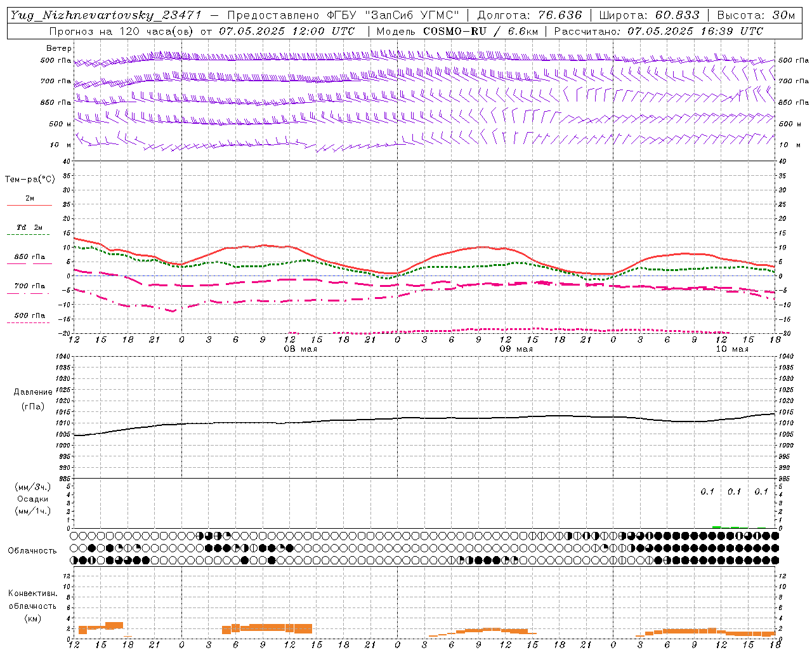Select the (мм/1ч.) precipitation unit label
812x650 pixels.
coord(33,511)
